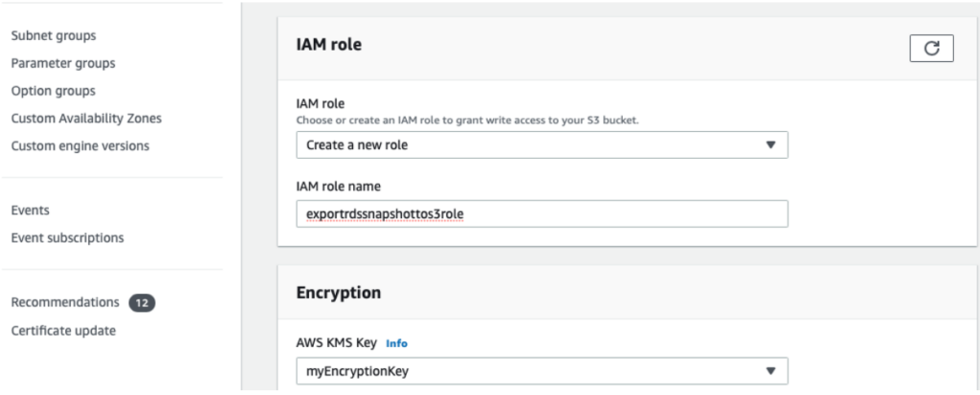Go to Subnet groups in the sidebar
Image resolution: width=980 pixels, height=395 pixels.
(x=53, y=36)
